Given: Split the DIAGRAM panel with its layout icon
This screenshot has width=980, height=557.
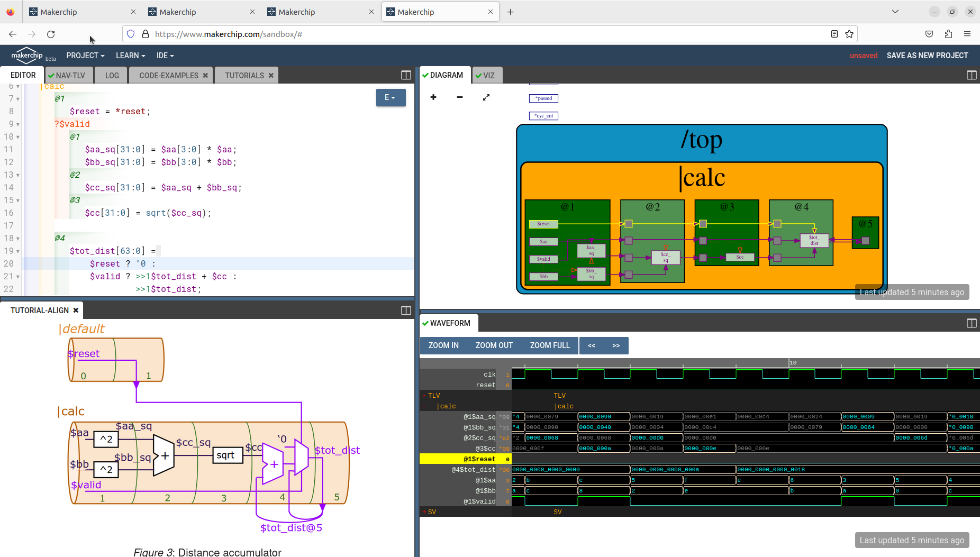Looking at the screenshot, I should (x=972, y=75).
